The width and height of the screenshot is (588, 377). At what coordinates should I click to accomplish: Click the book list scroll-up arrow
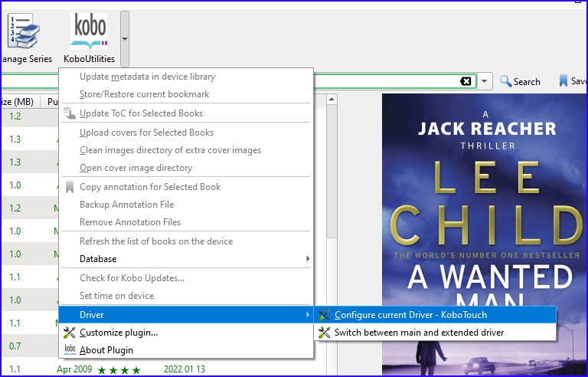[x=332, y=99]
